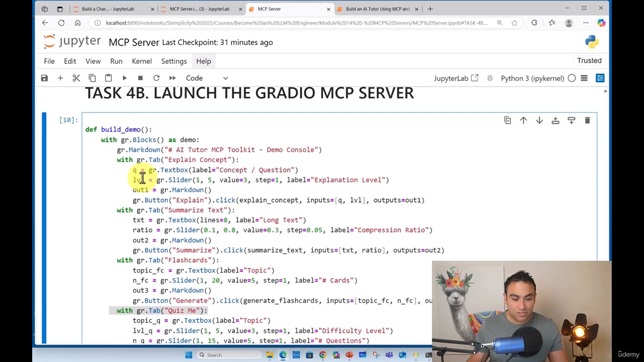
Task: Restart the kernel and run all cells
Action: (172, 78)
